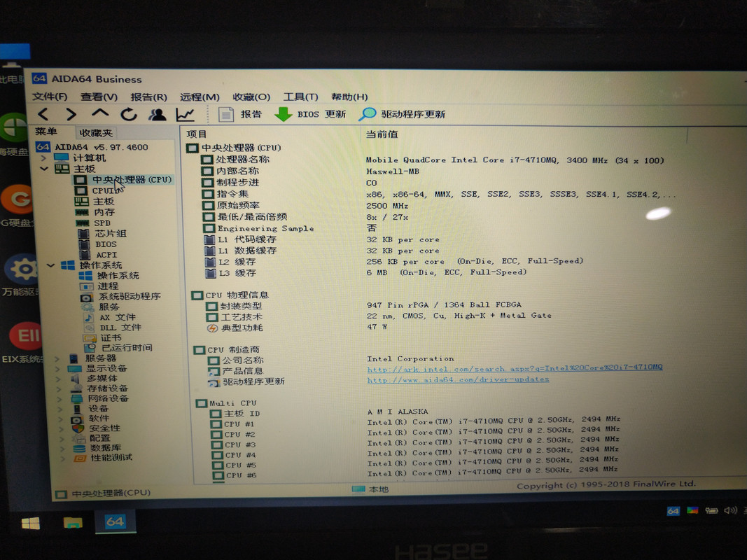Refresh the current page in AIDA64

point(129,114)
